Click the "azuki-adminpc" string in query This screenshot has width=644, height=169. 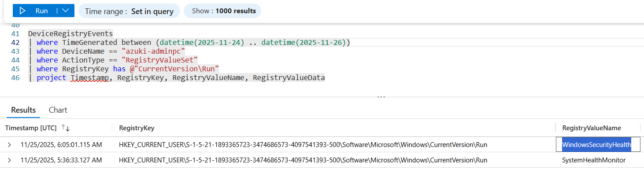point(153,51)
